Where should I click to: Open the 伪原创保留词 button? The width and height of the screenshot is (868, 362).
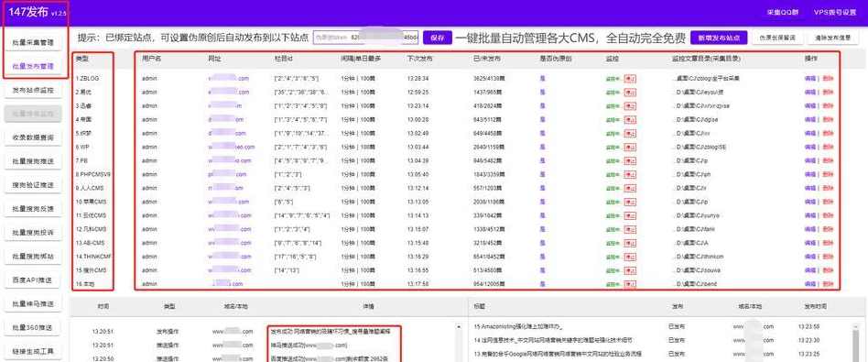(x=777, y=38)
